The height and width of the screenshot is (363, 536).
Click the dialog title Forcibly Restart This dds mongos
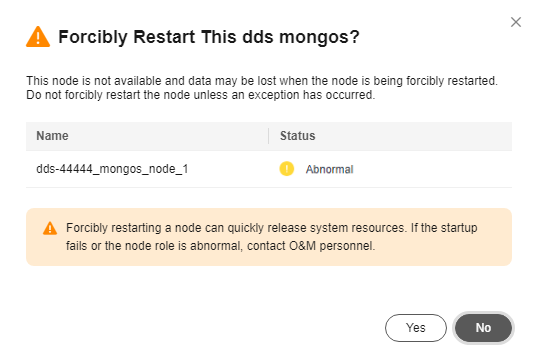[209, 37]
